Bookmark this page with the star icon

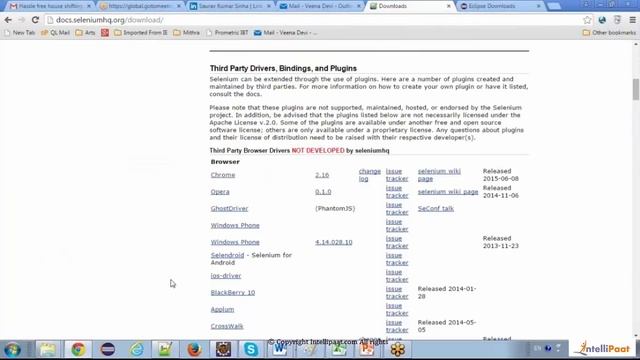click(x=587, y=20)
